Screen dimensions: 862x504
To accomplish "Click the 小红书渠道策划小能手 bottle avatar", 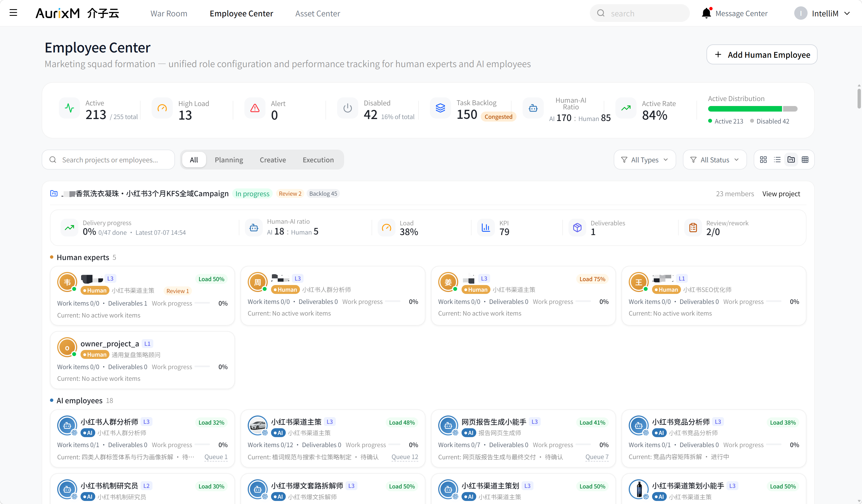I will [x=639, y=490].
